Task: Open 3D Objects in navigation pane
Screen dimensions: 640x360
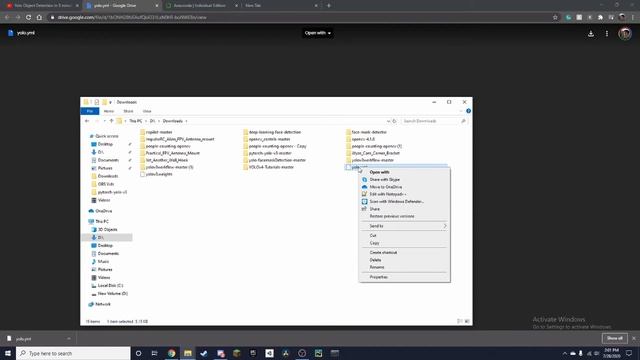Action: click(107, 230)
